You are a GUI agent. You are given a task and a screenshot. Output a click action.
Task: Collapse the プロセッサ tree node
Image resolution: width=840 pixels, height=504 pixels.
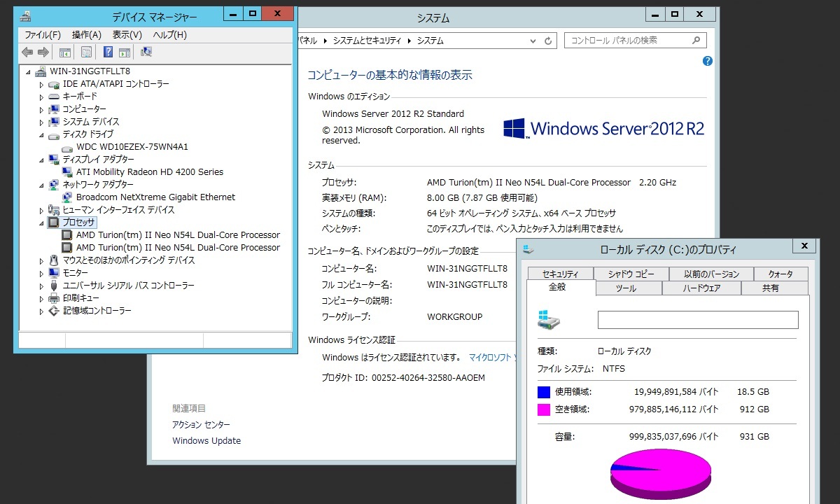pos(41,223)
